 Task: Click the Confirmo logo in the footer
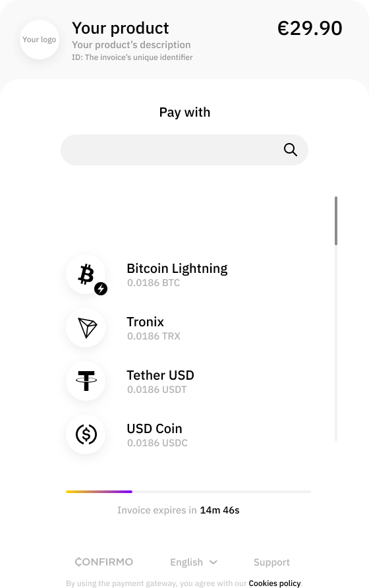104,562
